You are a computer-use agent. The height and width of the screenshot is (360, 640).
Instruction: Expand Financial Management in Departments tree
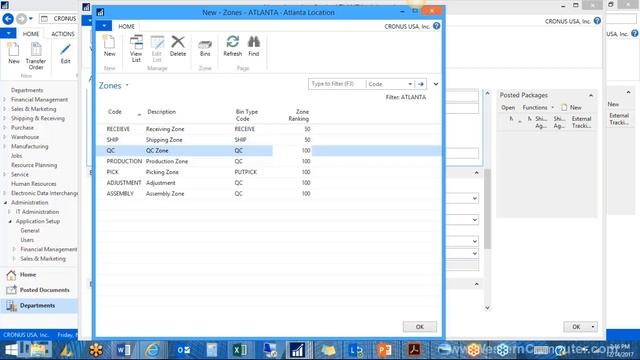tap(4, 100)
